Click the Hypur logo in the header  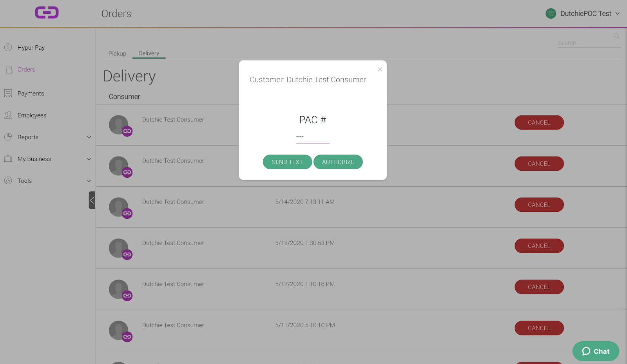(47, 13)
